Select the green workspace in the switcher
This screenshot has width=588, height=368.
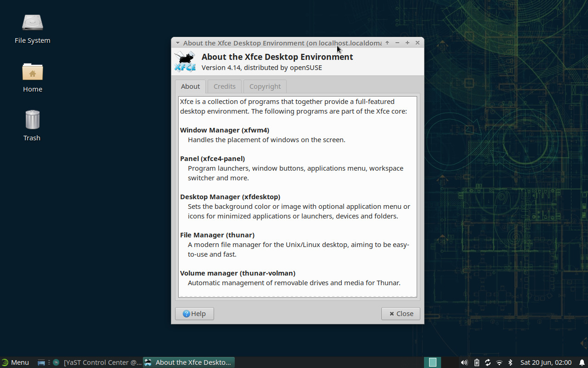click(x=432, y=362)
